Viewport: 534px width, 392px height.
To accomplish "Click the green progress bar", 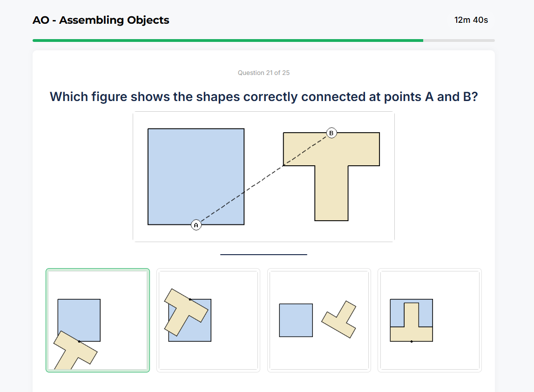I will pos(228,41).
